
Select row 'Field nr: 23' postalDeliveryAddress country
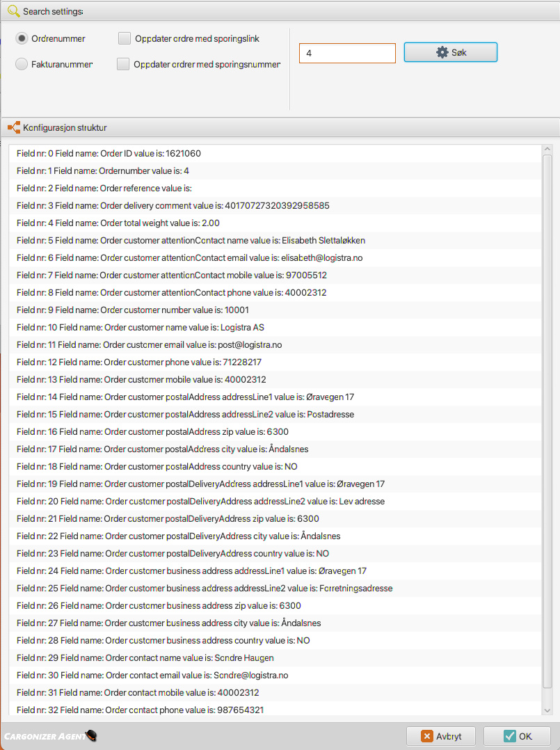point(275,553)
